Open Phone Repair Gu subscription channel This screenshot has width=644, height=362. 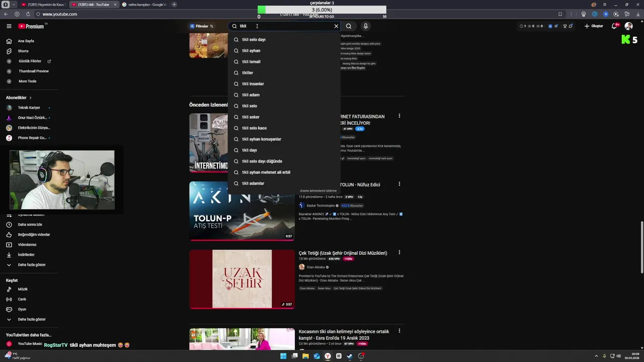point(29,138)
